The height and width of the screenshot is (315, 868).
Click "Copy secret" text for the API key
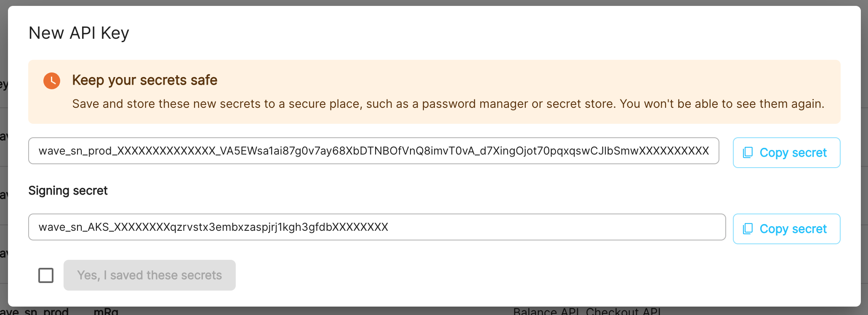pyautogui.click(x=793, y=152)
